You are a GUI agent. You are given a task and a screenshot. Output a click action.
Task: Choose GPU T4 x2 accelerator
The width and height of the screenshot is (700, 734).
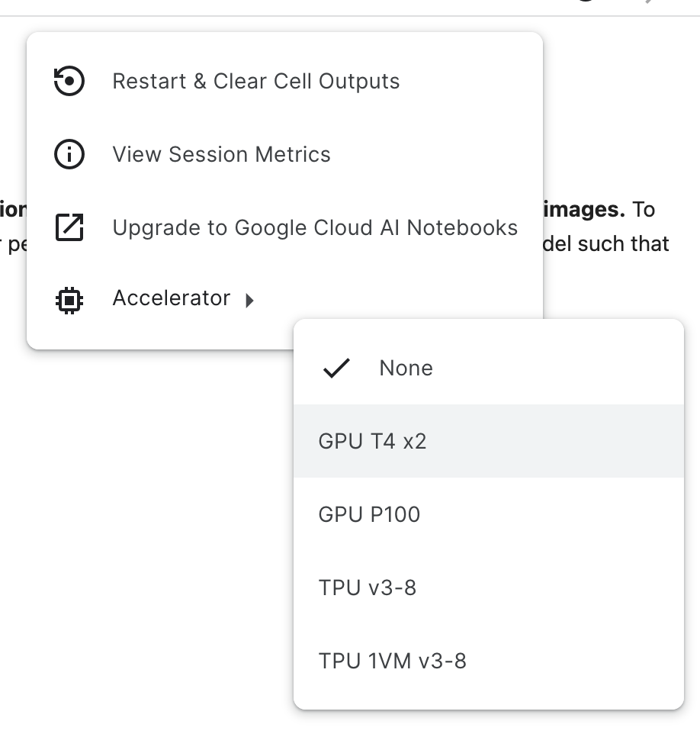[x=489, y=441]
